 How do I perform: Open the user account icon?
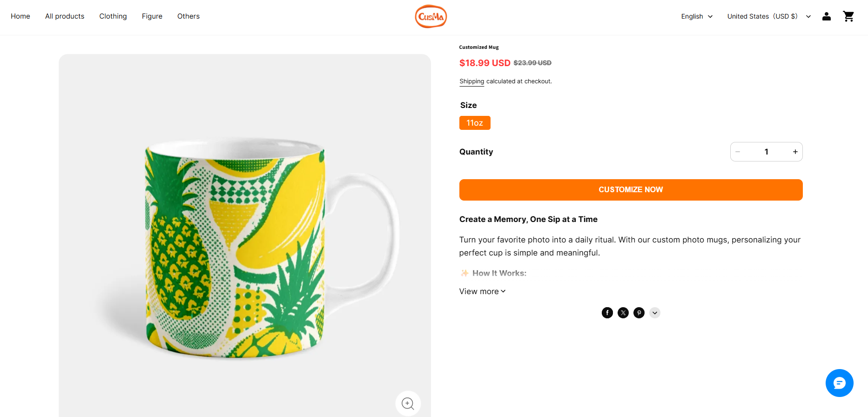pos(827,16)
